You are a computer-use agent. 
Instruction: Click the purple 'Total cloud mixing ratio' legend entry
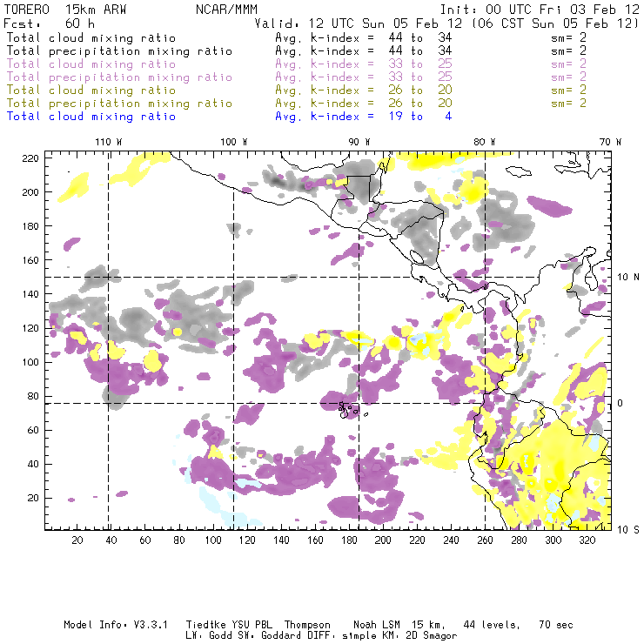[91, 64]
